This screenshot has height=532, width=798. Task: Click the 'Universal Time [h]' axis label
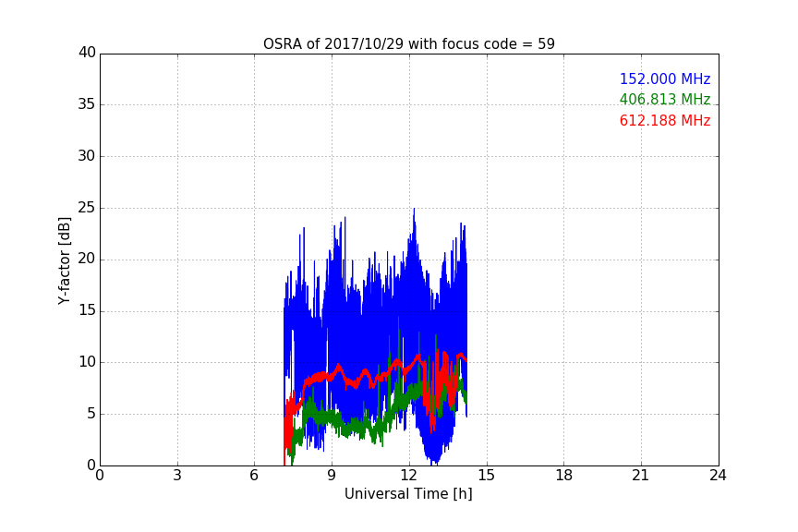pyautogui.click(x=408, y=494)
